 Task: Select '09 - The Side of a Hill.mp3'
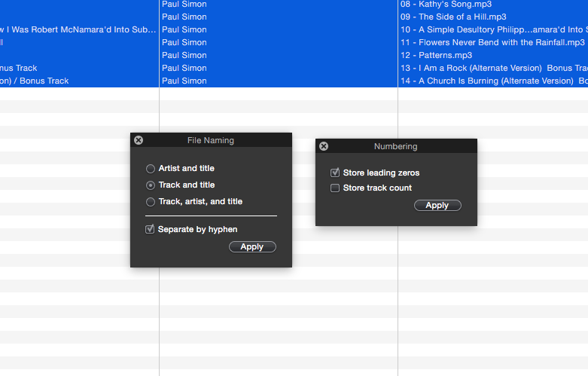coord(453,17)
